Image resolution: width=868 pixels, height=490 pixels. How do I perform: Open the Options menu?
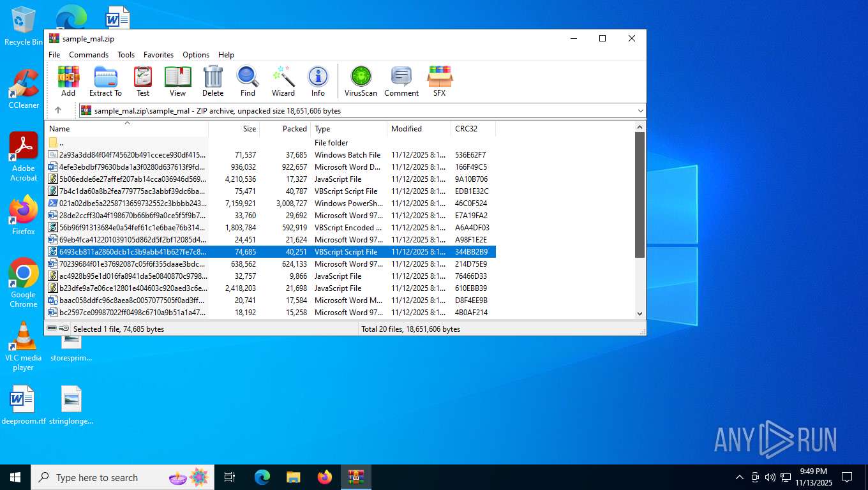tap(196, 55)
